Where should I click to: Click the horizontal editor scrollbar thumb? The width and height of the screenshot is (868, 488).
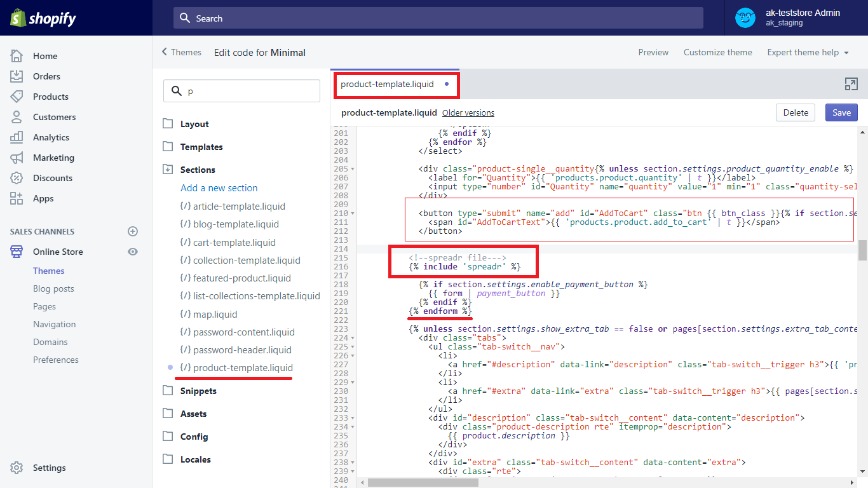click(x=423, y=483)
